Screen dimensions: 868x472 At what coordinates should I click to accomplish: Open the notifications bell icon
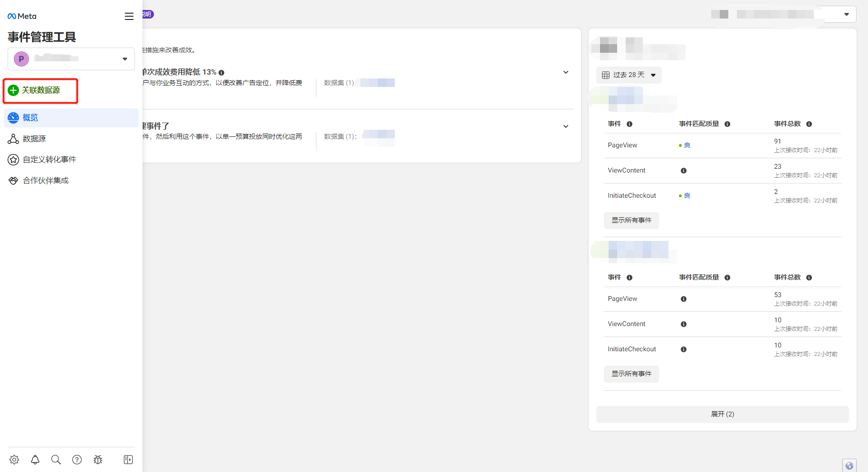tap(35, 459)
